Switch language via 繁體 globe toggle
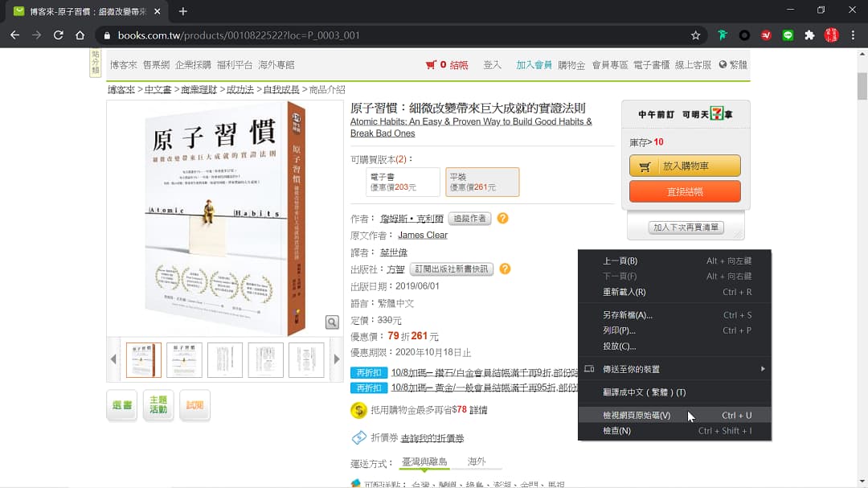This screenshot has height=488, width=868. pos(733,65)
